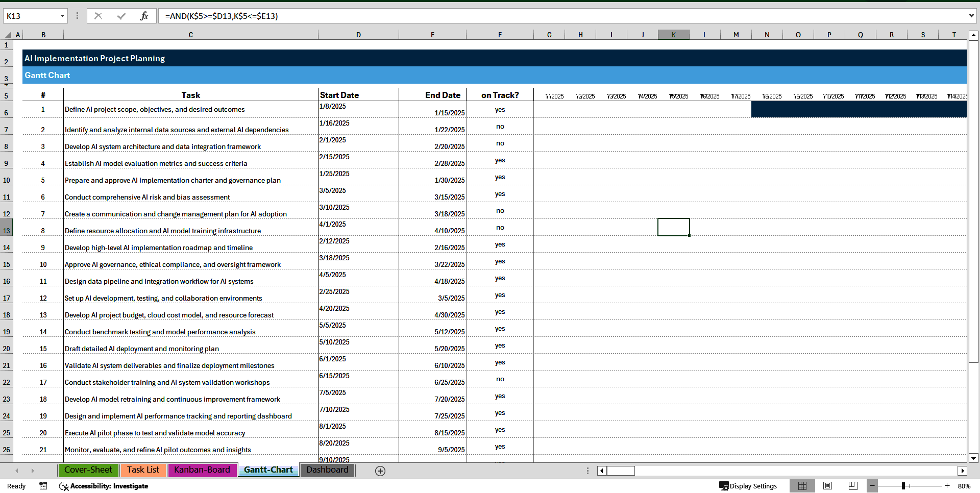Select the column K header
The width and height of the screenshot is (980, 493).
(674, 34)
